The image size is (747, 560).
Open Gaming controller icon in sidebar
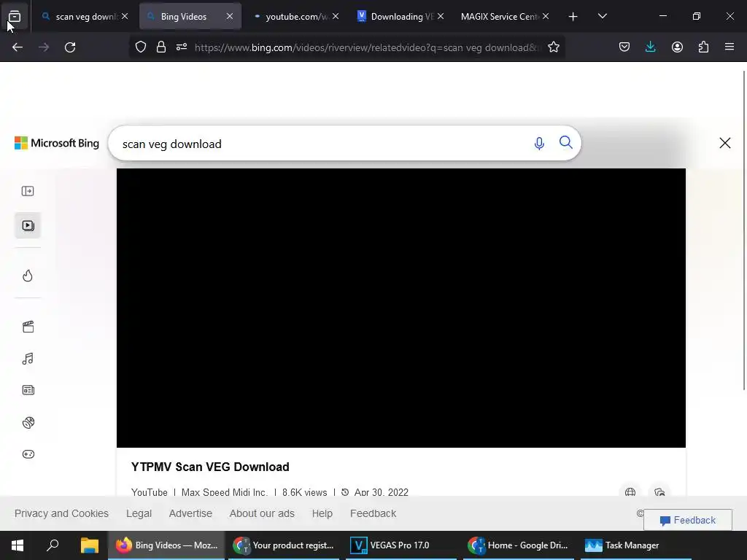[28, 454]
